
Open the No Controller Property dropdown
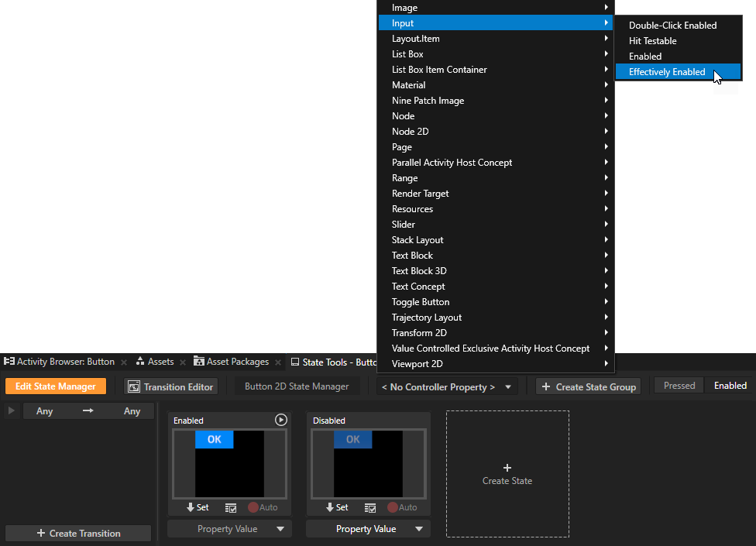pyautogui.click(x=446, y=386)
